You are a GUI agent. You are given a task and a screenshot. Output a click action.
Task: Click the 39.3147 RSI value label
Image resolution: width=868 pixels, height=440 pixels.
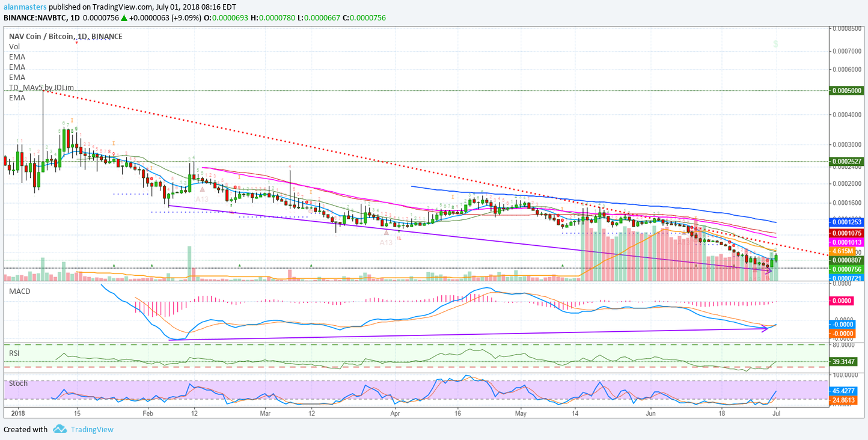[844, 362]
